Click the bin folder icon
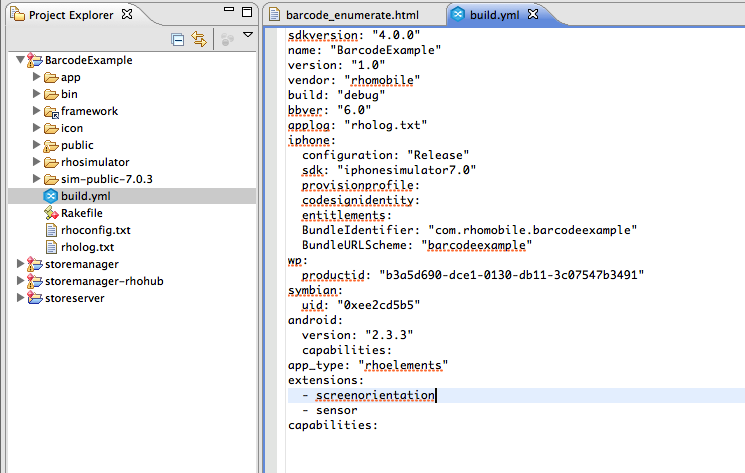Viewport: 745px width, 473px height. point(51,95)
